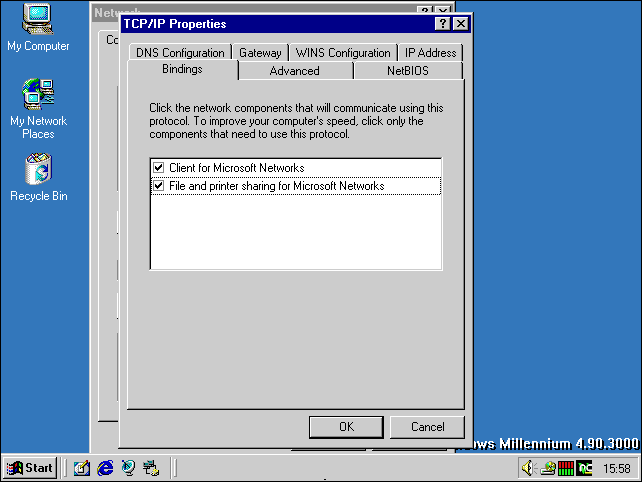Click the black-green tray icon before clock
The height and width of the screenshot is (482, 642).
click(x=584, y=468)
